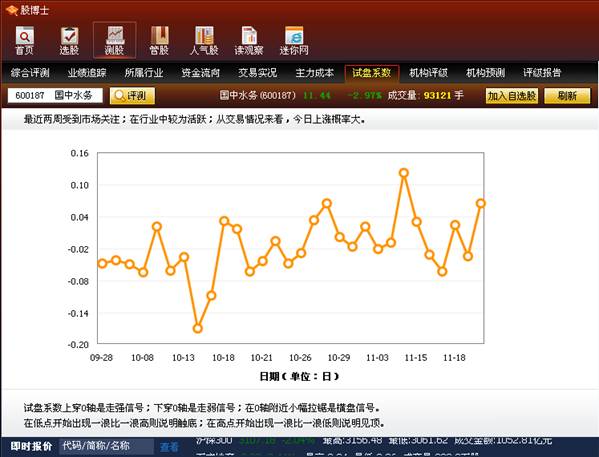Image resolution: width=599 pixels, height=457 pixels.
Task: Open the 人气股 popular stocks icon
Action: [204, 40]
